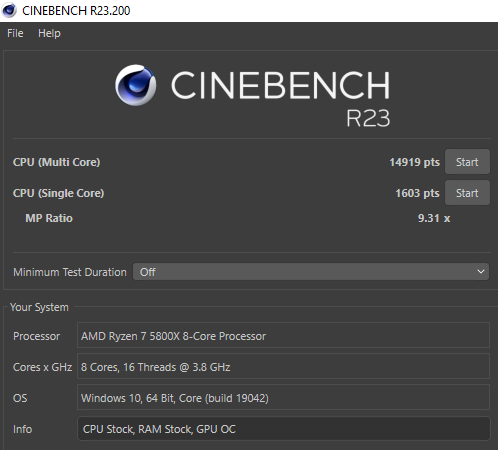Click the Info label
The image size is (498, 450).
coord(22,429)
